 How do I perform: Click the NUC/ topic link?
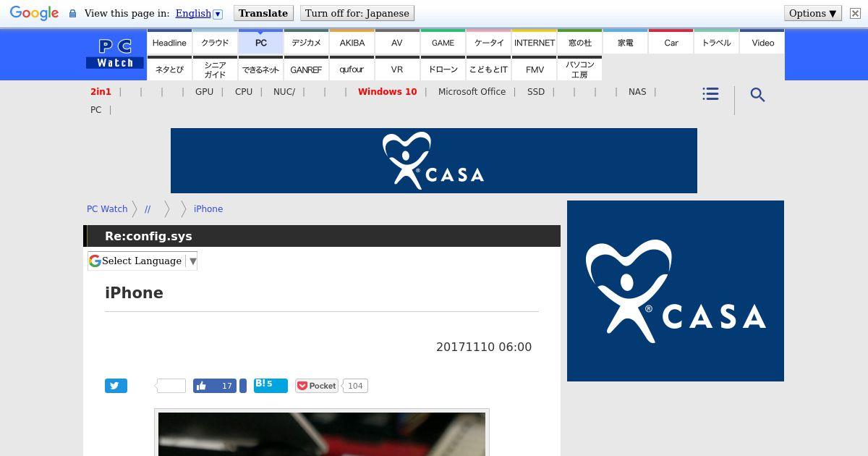click(x=284, y=92)
